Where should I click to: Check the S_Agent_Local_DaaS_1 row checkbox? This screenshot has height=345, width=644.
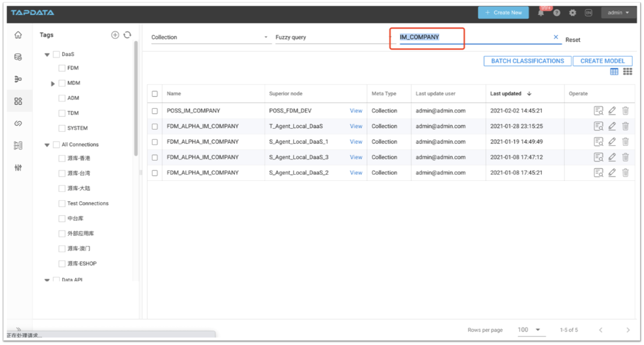(155, 142)
